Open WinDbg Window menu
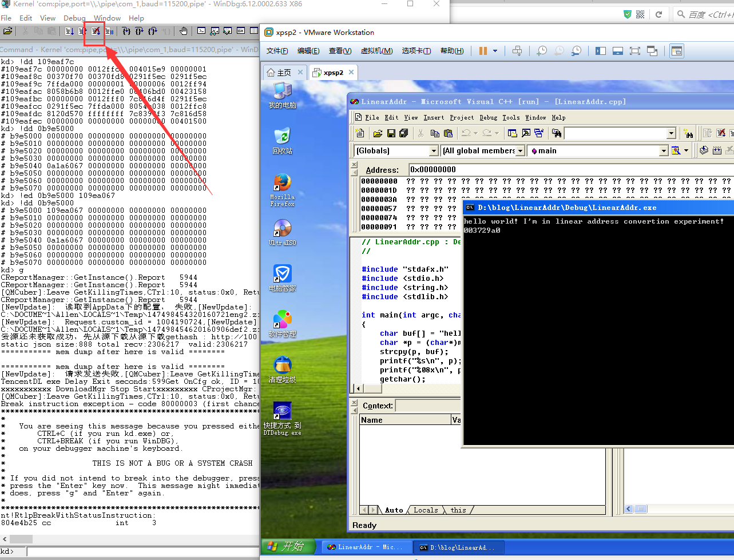This screenshot has width=734, height=560. click(x=107, y=18)
